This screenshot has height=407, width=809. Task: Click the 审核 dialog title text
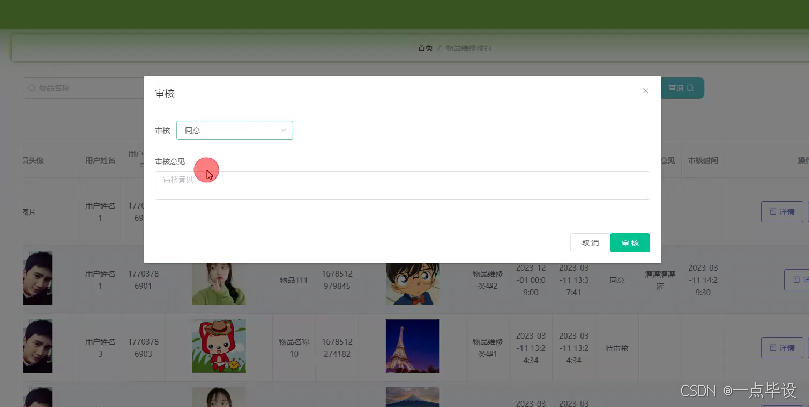(165, 93)
